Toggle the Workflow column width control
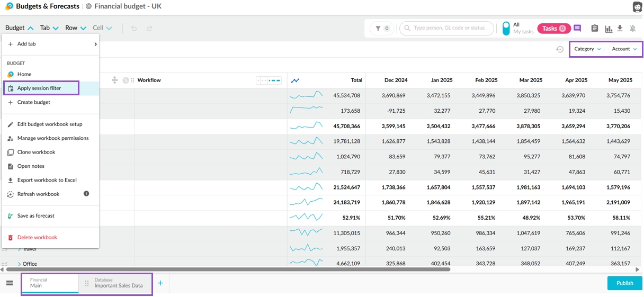The width and height of the screenshot is (644, 297). (x=269, y=80)
